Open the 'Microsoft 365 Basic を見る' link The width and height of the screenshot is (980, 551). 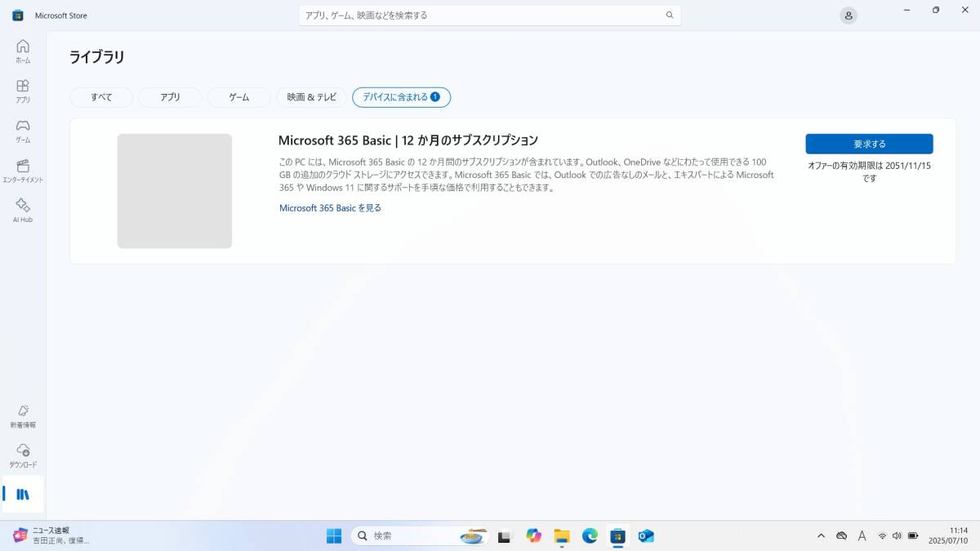tap(330, 208)
